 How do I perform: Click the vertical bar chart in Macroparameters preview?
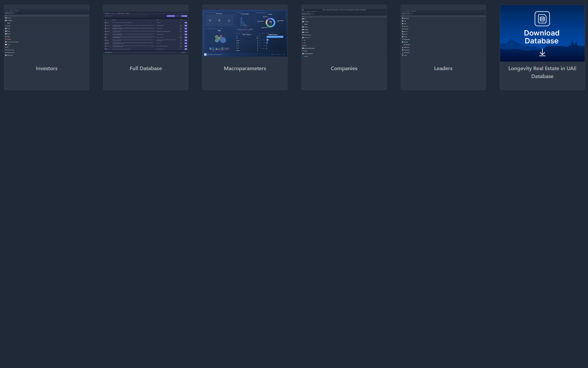click(x=245, y=22)
